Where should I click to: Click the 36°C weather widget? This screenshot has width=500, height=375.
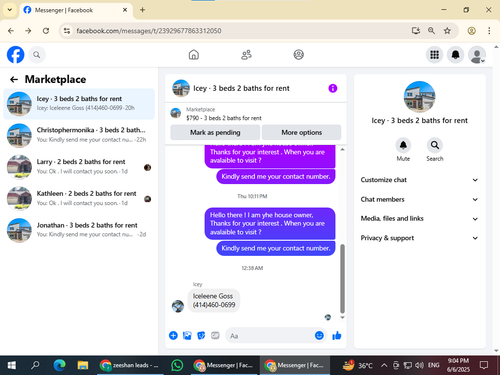[358, 365]
